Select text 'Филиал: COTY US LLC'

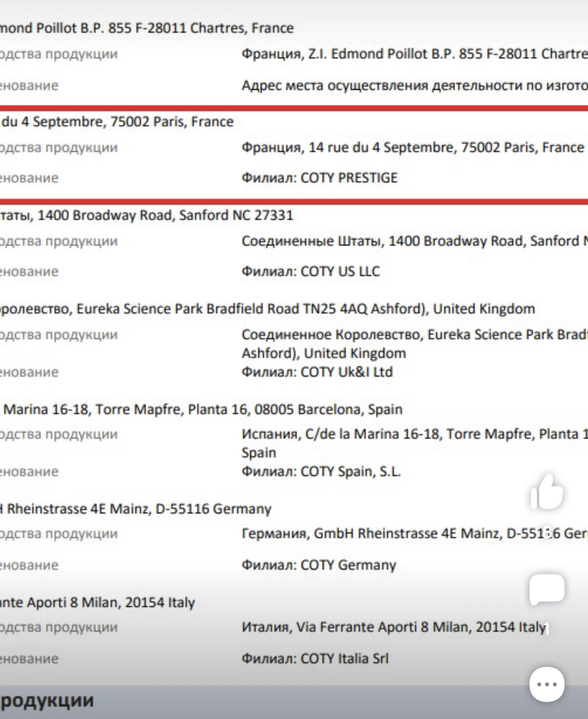point(311,271)
